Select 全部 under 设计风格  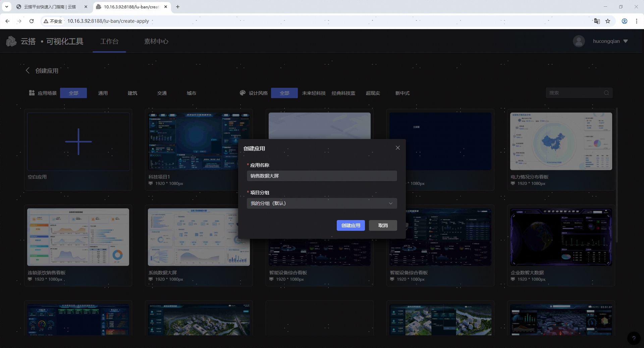pos(284,93)
